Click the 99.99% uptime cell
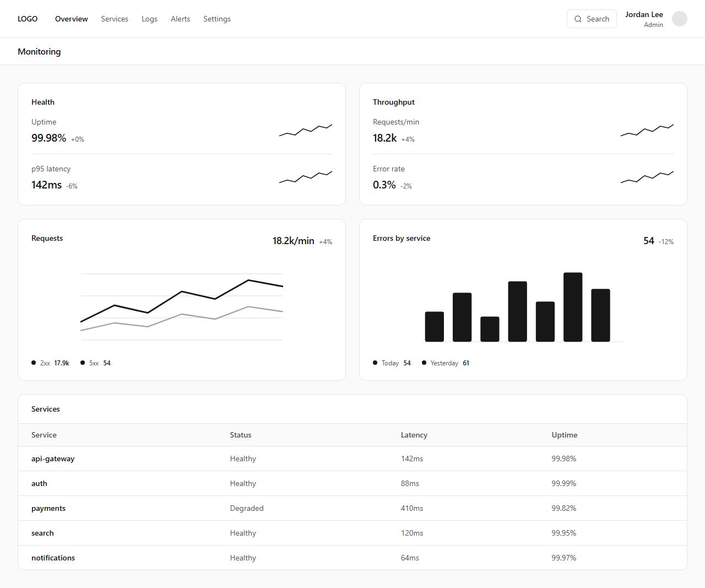This screenshot has width=705, height=588. tap(564, 483)
